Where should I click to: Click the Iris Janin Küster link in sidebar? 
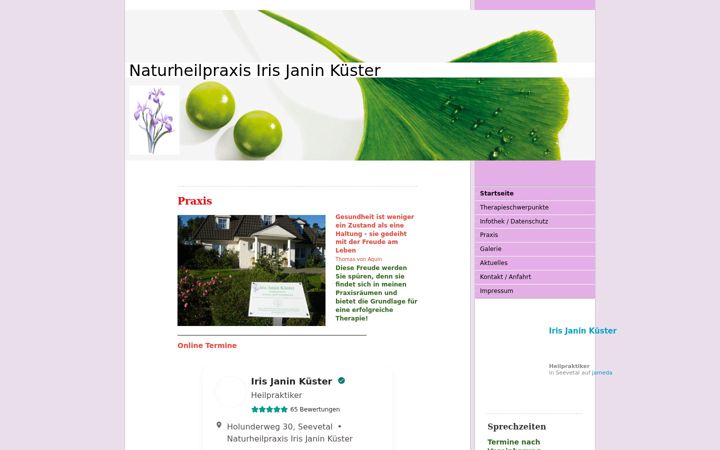pyautogui.click(x=582, y=331)
